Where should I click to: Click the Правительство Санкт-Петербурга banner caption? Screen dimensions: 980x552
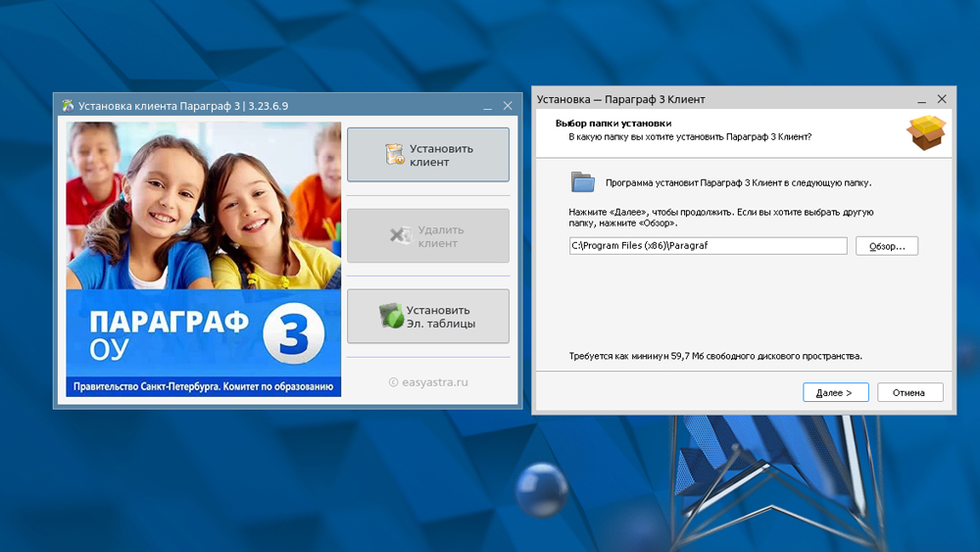[203, 386]
